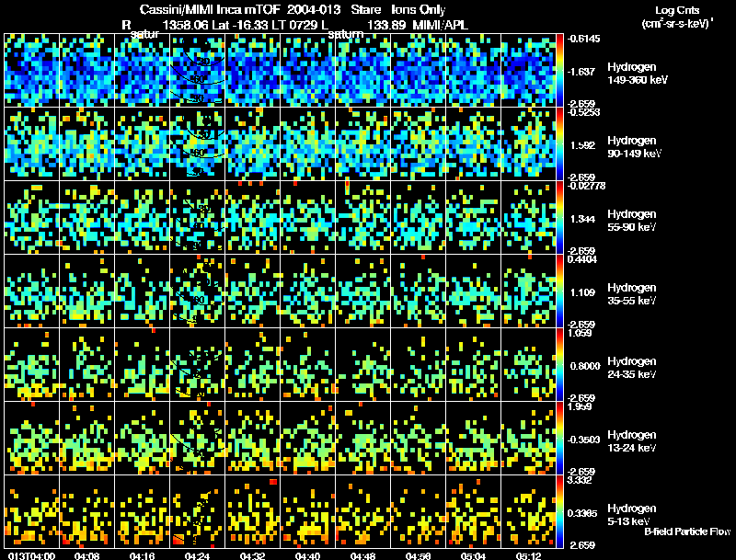The height and width of the screenshot is (560, 736).
Task: Click the color bar for Hydrogen 35-55 keV
Action: [559, 291]
